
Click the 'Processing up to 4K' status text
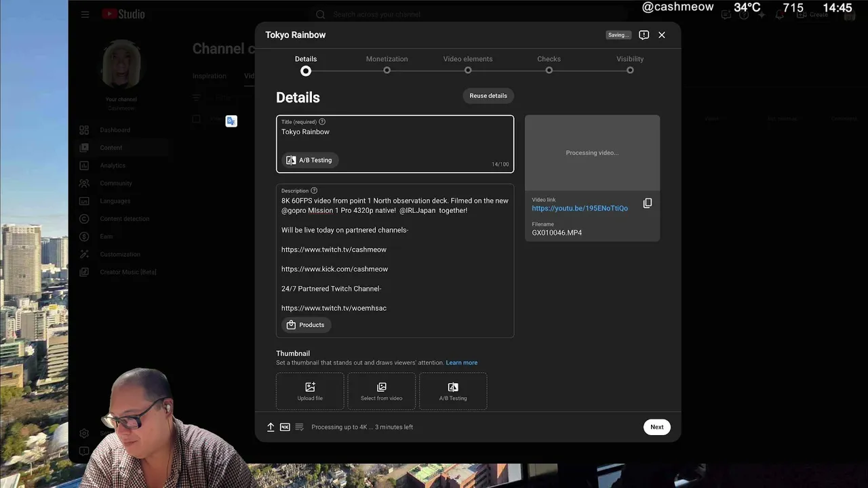click(362, 427)
